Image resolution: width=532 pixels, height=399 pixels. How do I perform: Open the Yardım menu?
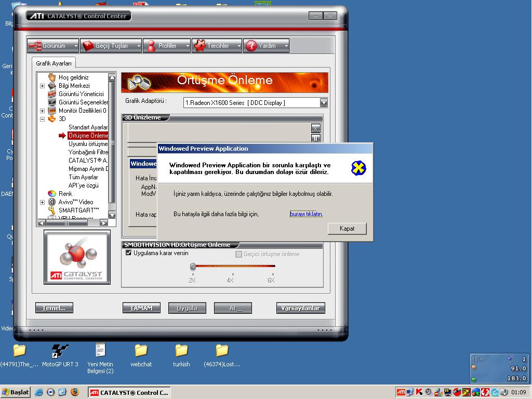tap(267, 46)
